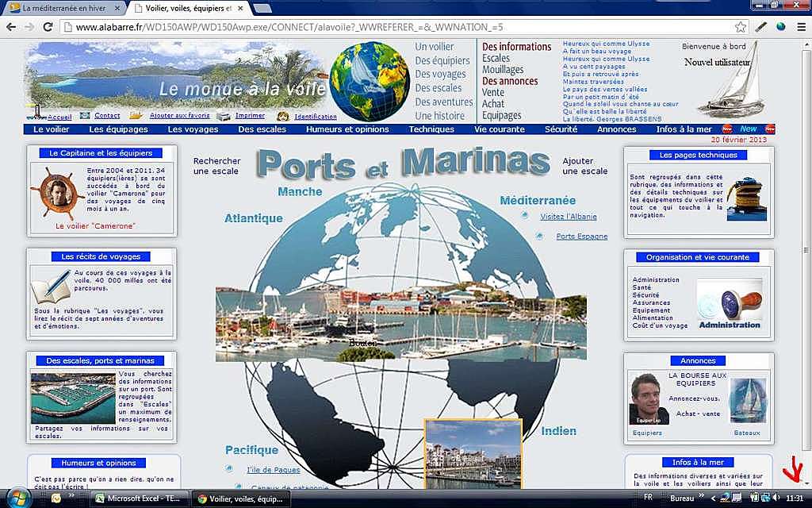This screenshot has width=812, height=508.
Task: Open Visitez l'Albanie link
Action: (x=568, y=217)
